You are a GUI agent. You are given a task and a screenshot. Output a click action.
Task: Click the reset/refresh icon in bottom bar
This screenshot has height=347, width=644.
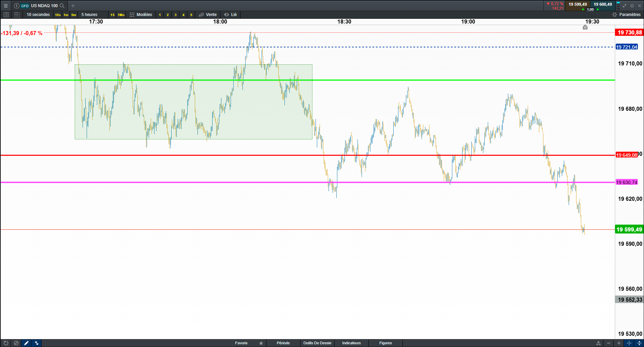click(6, 343)
